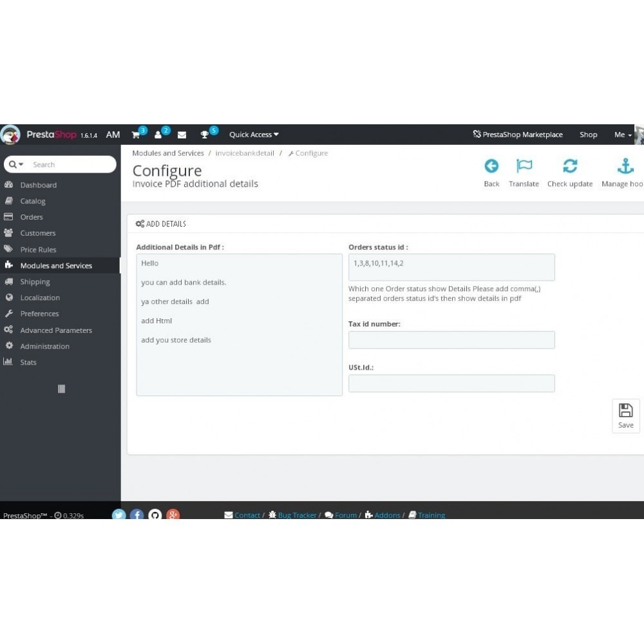Click the Tax id number input

click(x=451, y=339)
